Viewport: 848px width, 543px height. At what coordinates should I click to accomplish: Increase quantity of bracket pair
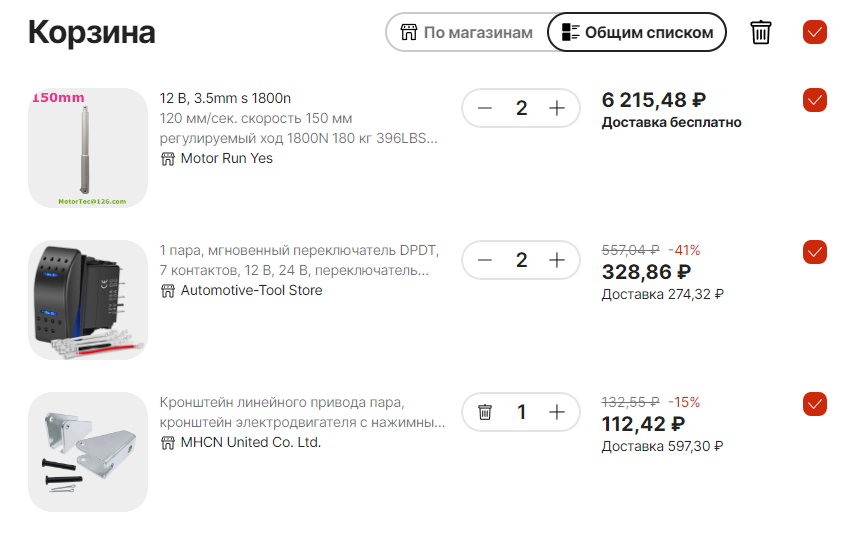tap(558, 412)
